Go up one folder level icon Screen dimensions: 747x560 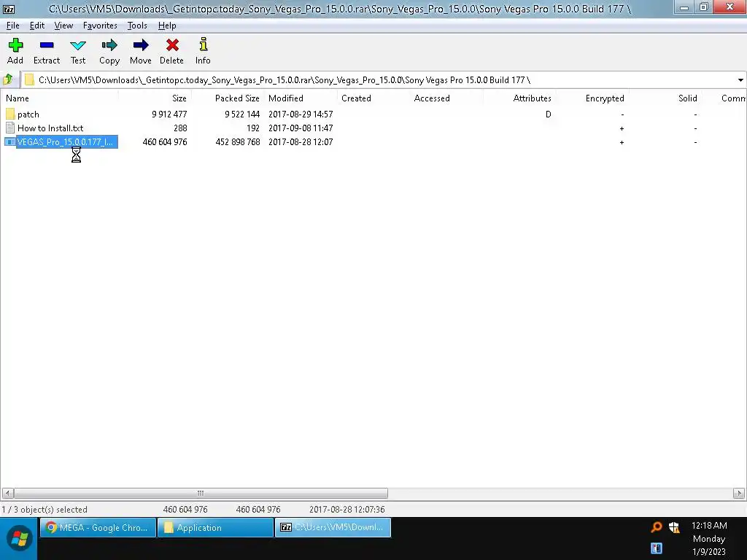coord(8,79)
